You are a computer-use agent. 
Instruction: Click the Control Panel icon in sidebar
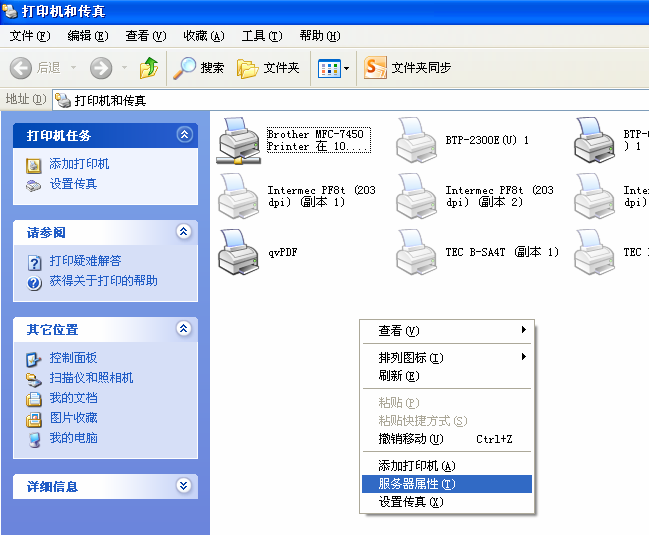coord(34,359)
